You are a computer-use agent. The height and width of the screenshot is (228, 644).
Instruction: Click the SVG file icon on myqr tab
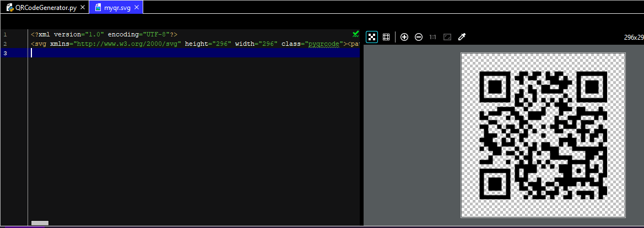[98, 7]
